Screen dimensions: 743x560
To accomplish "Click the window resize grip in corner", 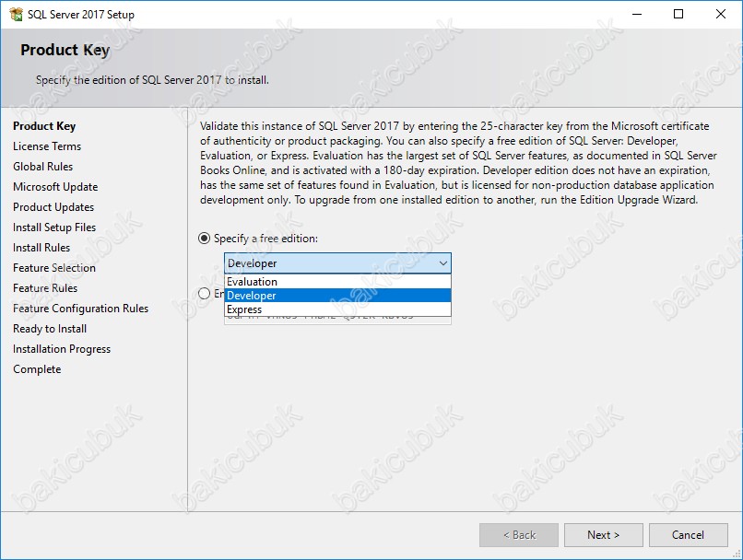I will click(737, 554).
